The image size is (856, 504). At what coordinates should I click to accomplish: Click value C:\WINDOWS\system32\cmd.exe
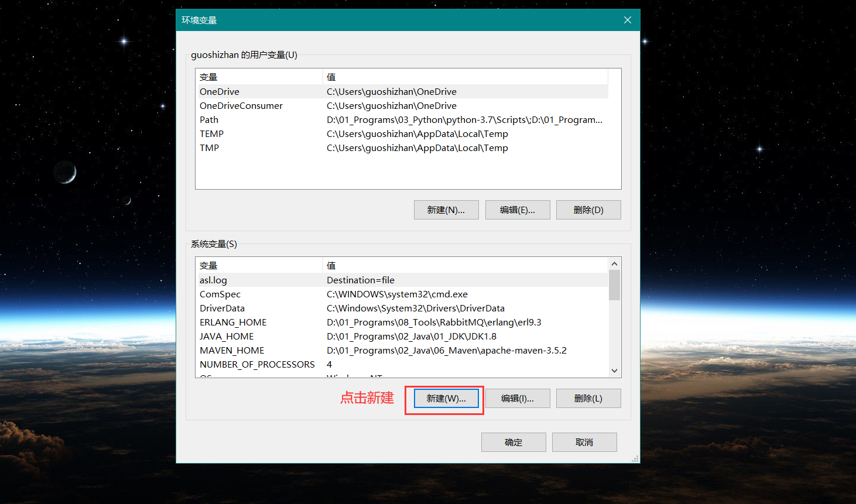coord(397,294)
